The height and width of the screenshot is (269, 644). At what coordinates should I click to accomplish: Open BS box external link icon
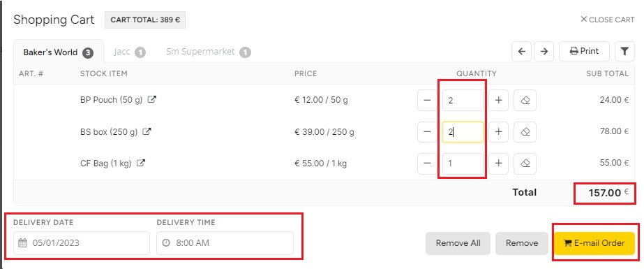pos(147,131)
